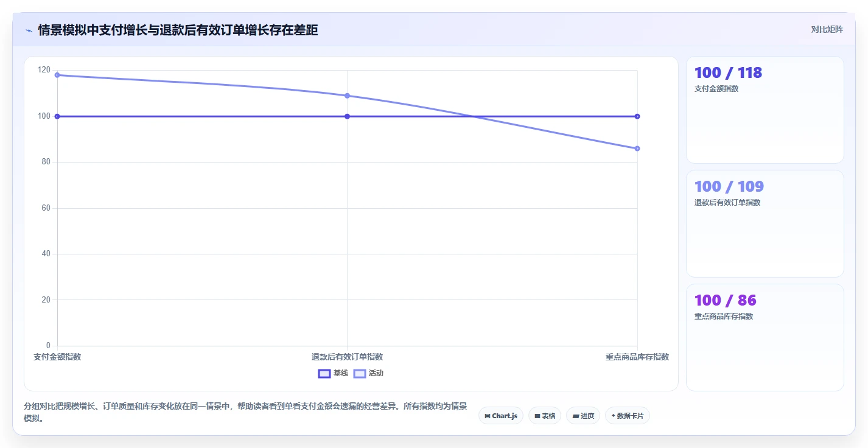Click the y-axis tick 40
The image size is (868, 448).
click(46, 254)
